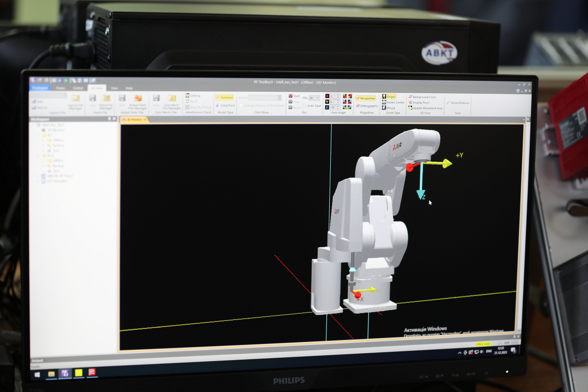Expand the RC1 tree node
Screen dimensions: 588x392
click(x=38, y=135)
